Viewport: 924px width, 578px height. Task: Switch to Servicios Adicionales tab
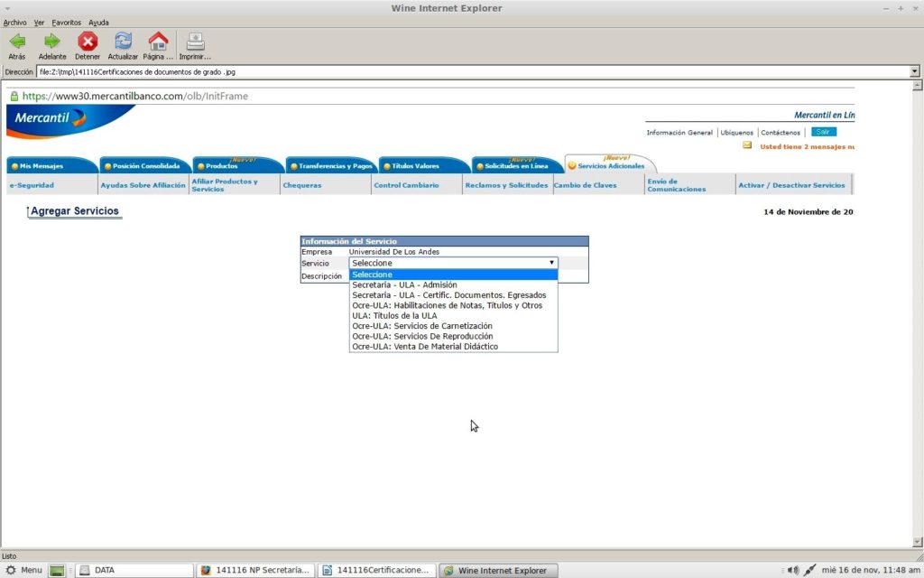pyautogui.click(x=611, y=164)
